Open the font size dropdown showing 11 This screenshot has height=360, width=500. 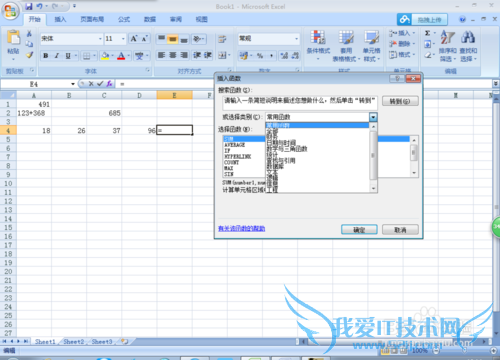(123, 39)
